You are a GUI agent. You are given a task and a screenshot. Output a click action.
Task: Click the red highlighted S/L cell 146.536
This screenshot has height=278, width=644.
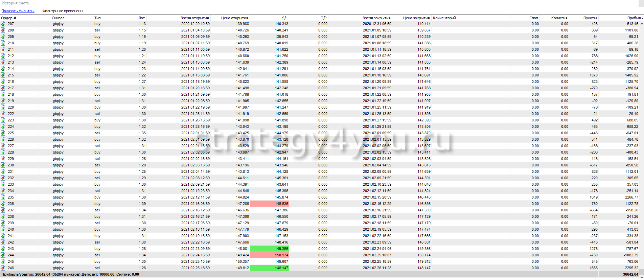(270, 204)
